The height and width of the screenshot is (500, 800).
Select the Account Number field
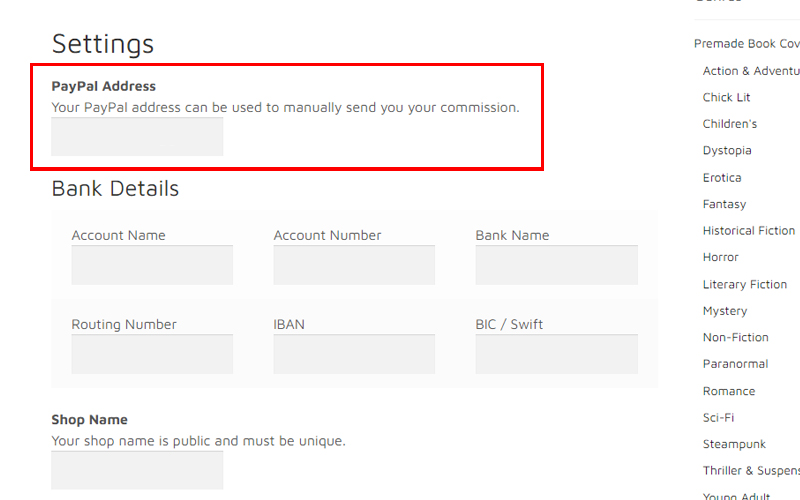(354, 265)
